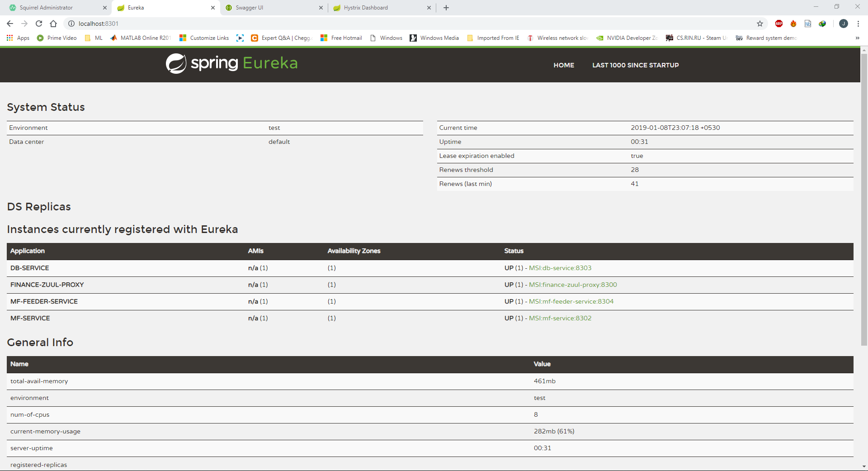Open the browser home page icon
This screenshot has height=471, width=868.
53,24
